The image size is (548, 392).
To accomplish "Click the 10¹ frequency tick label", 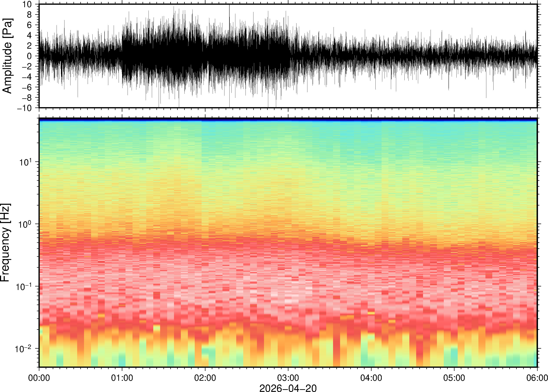I will pyautogui.click(x=26, y=162).
